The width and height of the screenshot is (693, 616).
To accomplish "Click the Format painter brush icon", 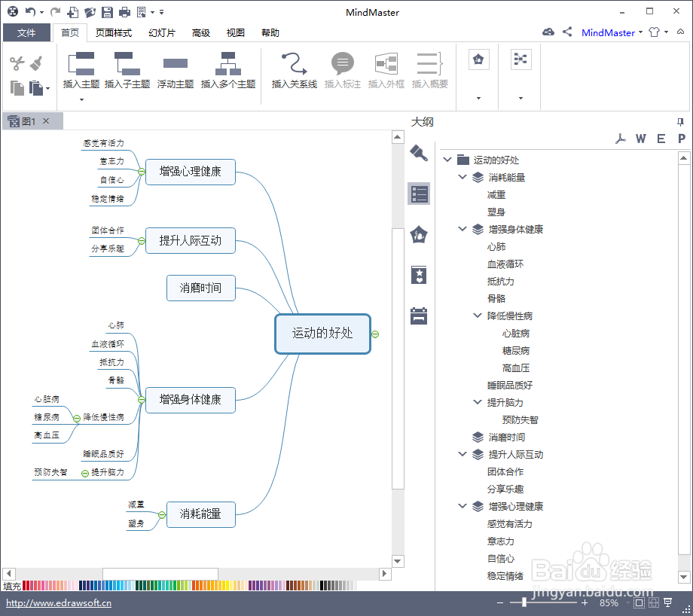I will 37,63.
